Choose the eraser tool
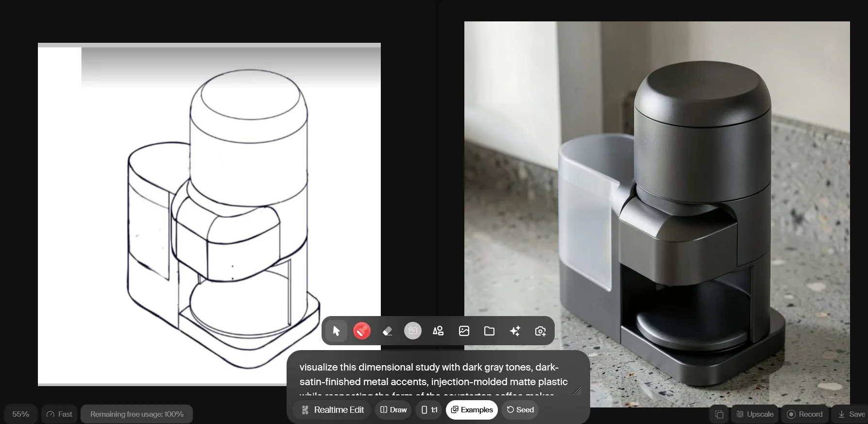The height and width of the screenshot is (424, 868). pos(387,331)
